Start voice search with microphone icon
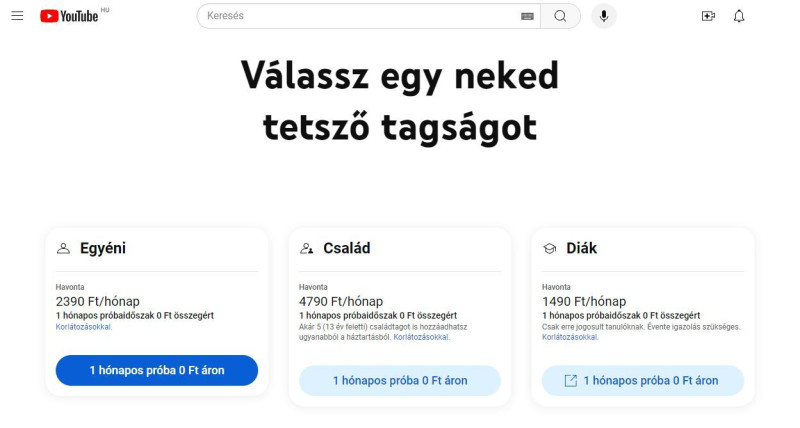Screen dimensions: 800x428 603,16
